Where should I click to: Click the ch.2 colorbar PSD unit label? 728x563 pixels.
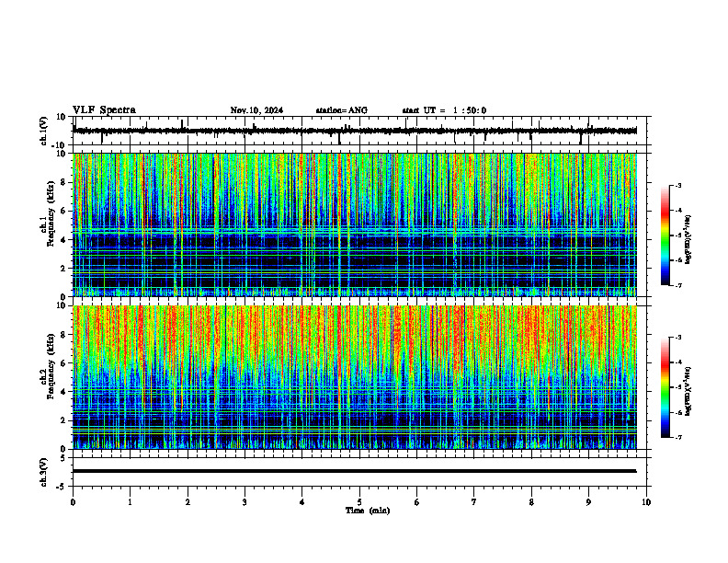pos(688,391)
